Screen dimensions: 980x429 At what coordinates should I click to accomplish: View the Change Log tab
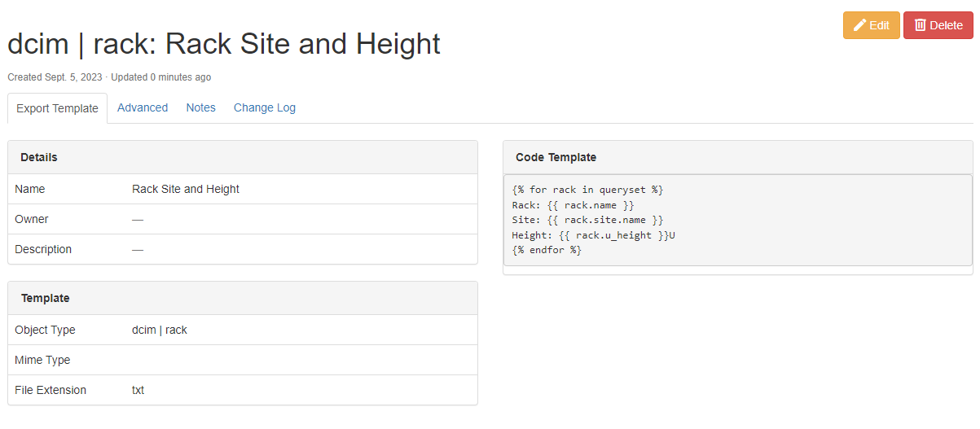265,107
